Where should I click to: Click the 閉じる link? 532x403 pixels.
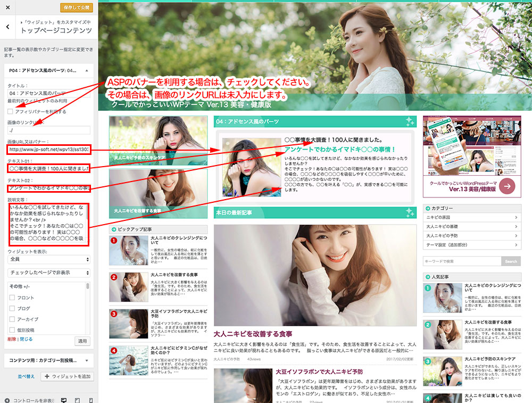pyautogui.click(x=26, y=339)
